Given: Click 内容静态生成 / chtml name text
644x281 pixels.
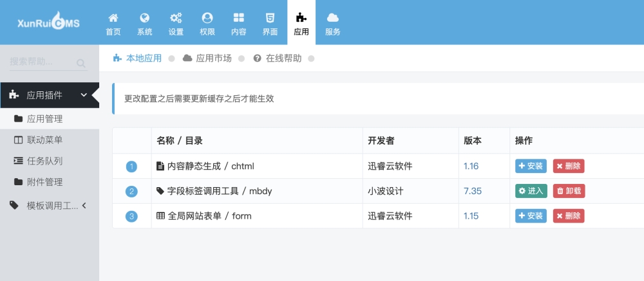Looking at the screenshot, I should click(211, 166).
